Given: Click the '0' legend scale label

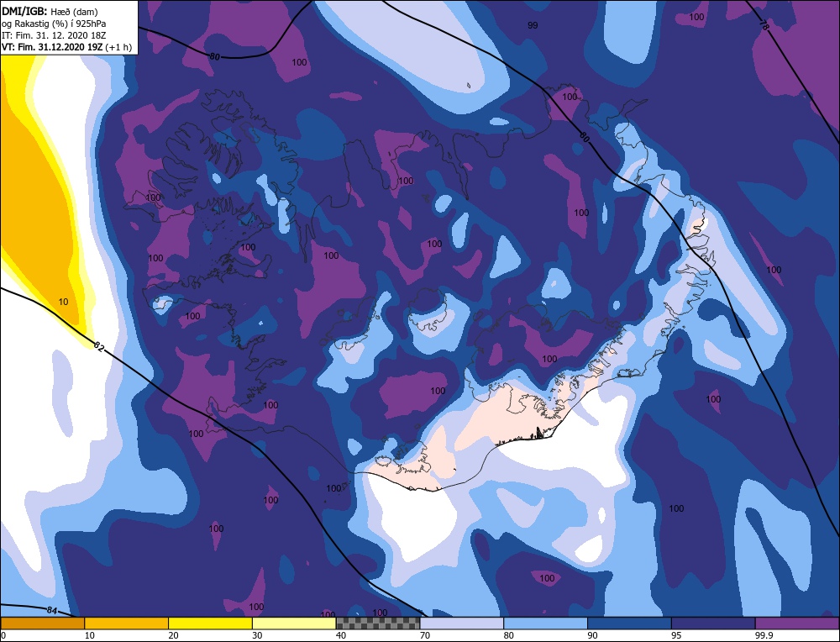Looking at the screenshot, I should click(x=3, y=635).
